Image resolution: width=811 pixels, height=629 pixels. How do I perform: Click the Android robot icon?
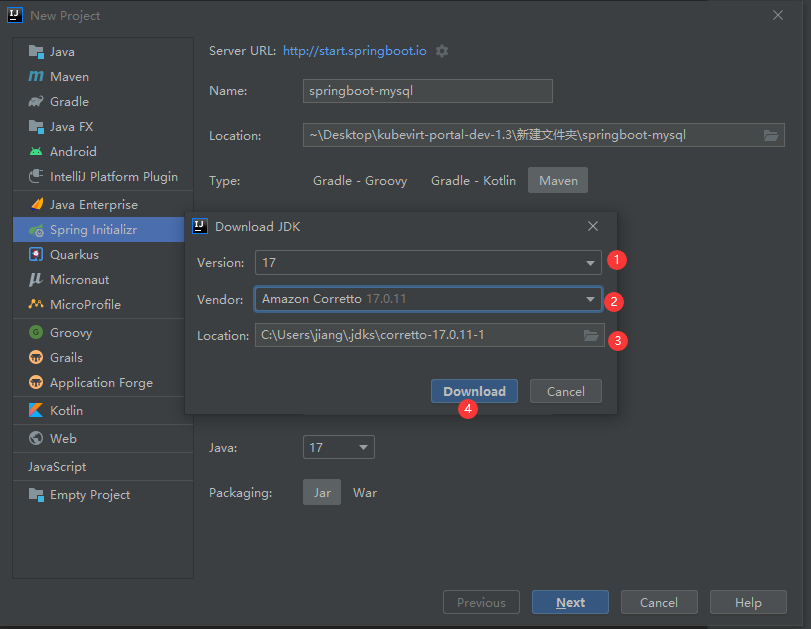[x=36, y=152]
